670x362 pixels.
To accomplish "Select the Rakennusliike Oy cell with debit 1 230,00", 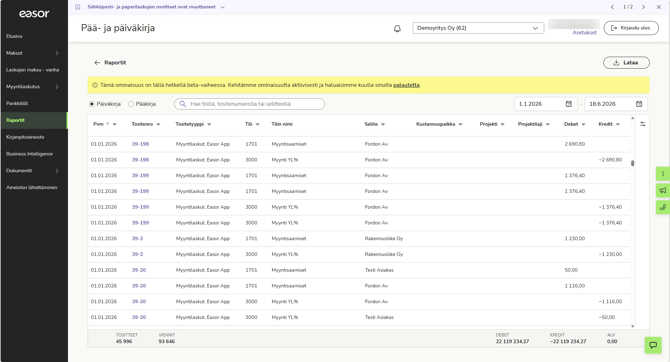I will point(384,238).
